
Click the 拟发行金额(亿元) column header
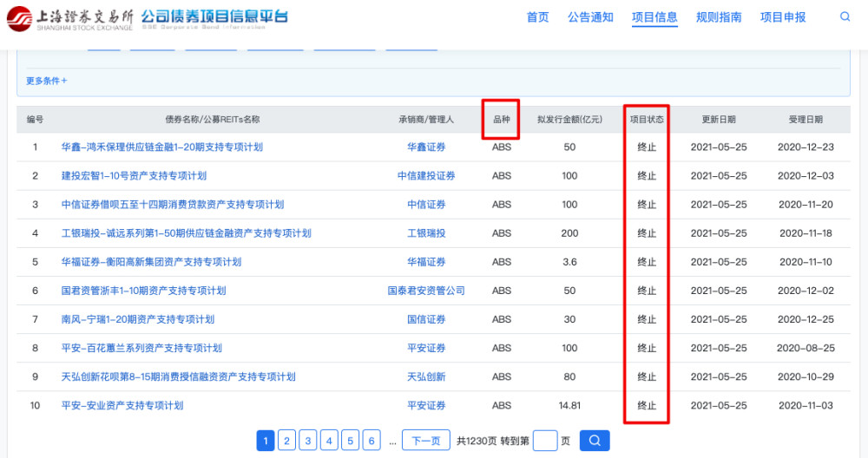click(x=569, y=120)
